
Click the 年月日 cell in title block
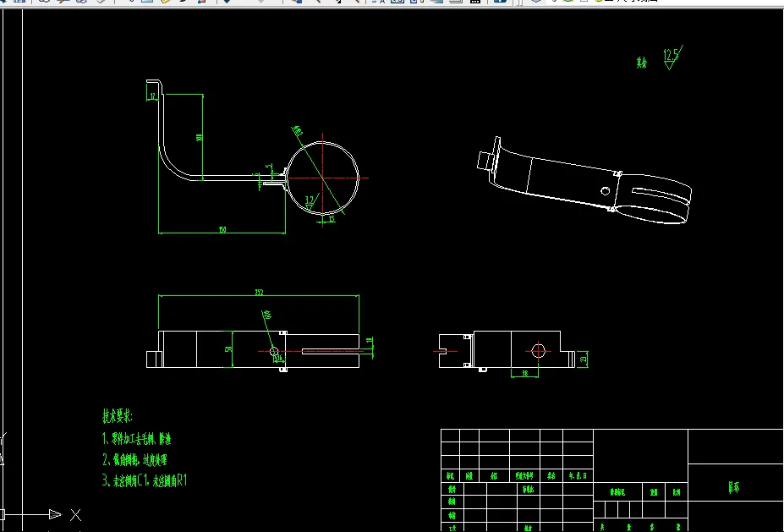click(578, 475)
